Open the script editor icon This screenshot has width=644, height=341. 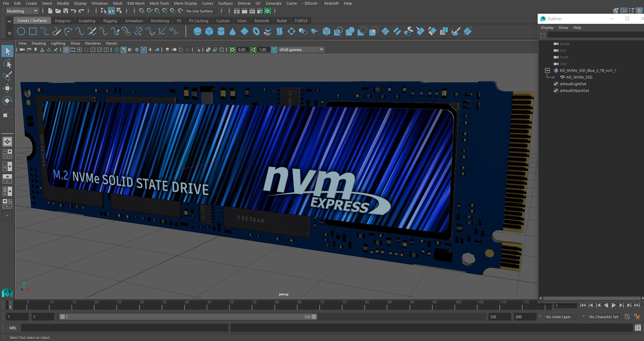pos(638,328)
